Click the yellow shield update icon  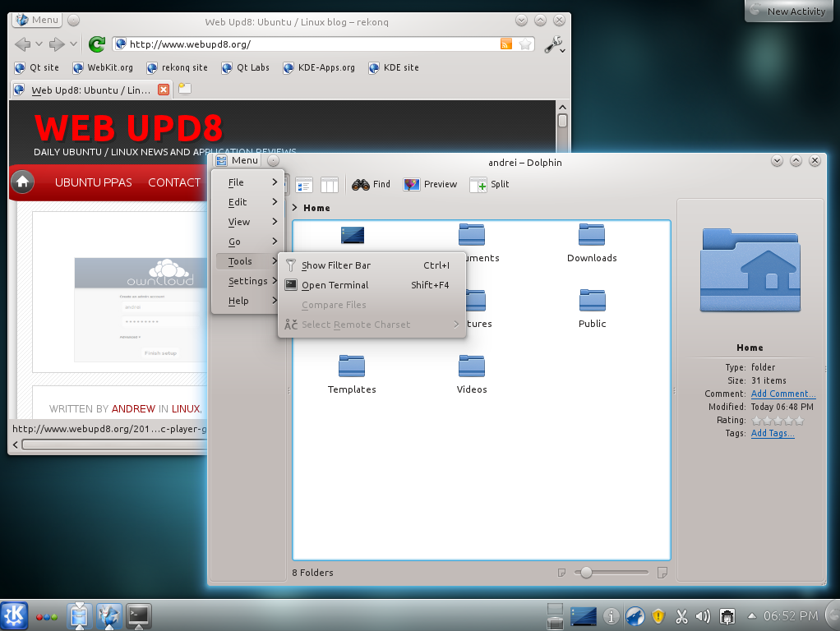[658, 616]
